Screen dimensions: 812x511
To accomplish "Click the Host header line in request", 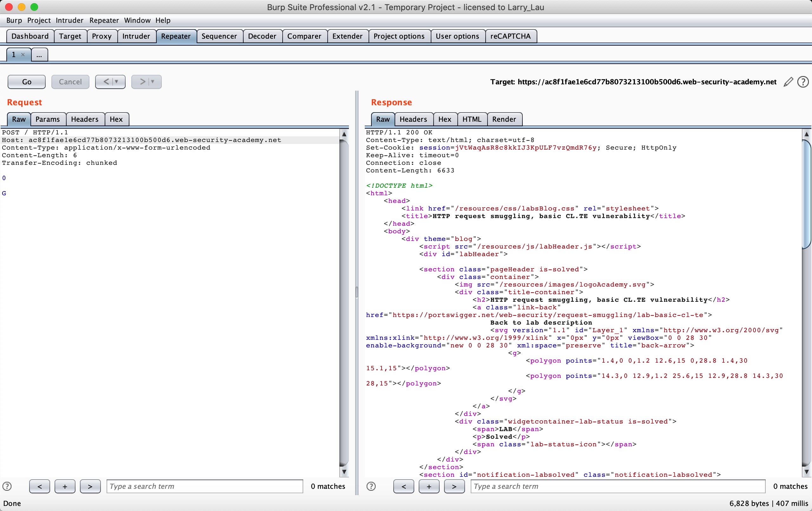I will tap(142, 140).
